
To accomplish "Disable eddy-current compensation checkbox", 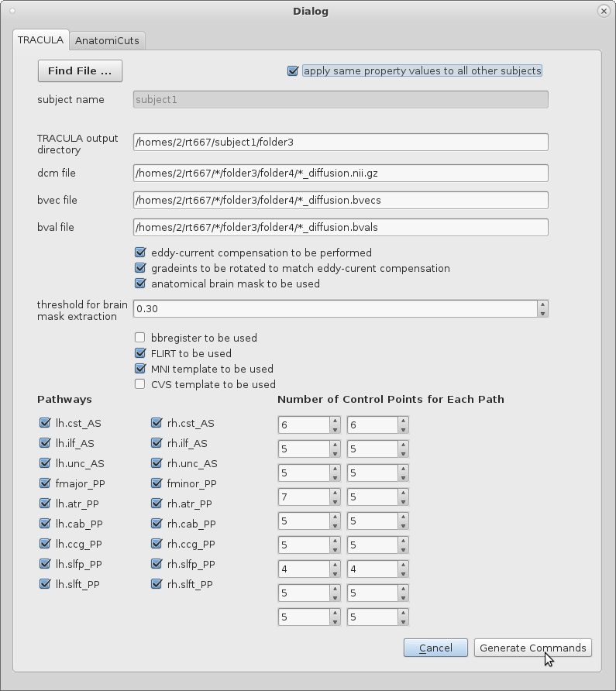I will click(140, 253).
